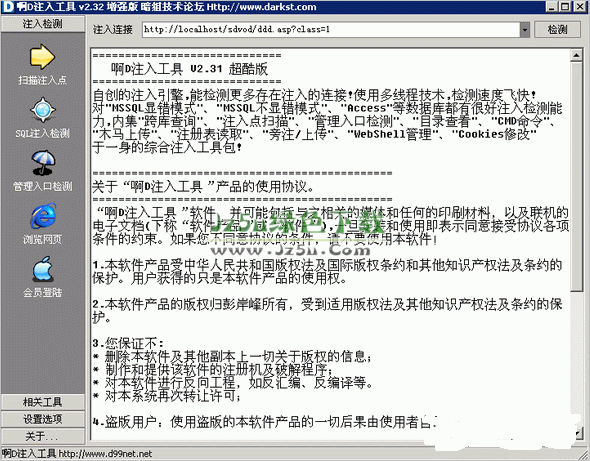
Task: Click the 扫描注入点 label text
Action: pyautogui.click(x=43, y=80)
